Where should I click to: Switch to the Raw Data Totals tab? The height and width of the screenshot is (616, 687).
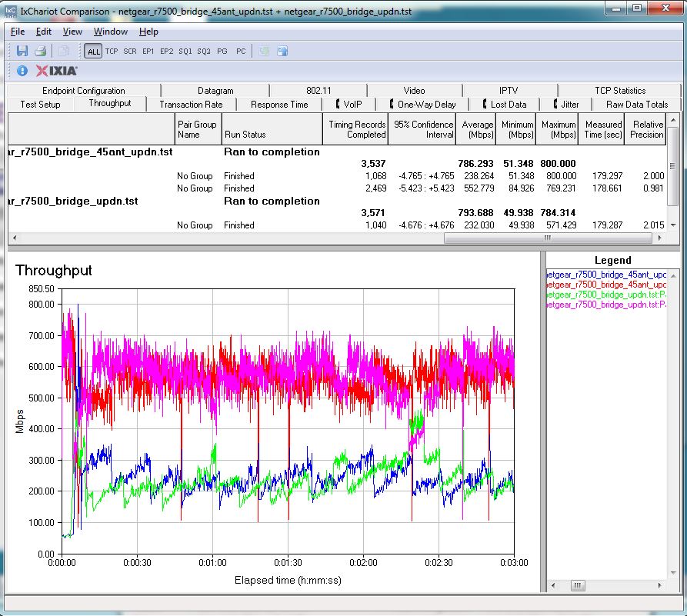point(637,105)
